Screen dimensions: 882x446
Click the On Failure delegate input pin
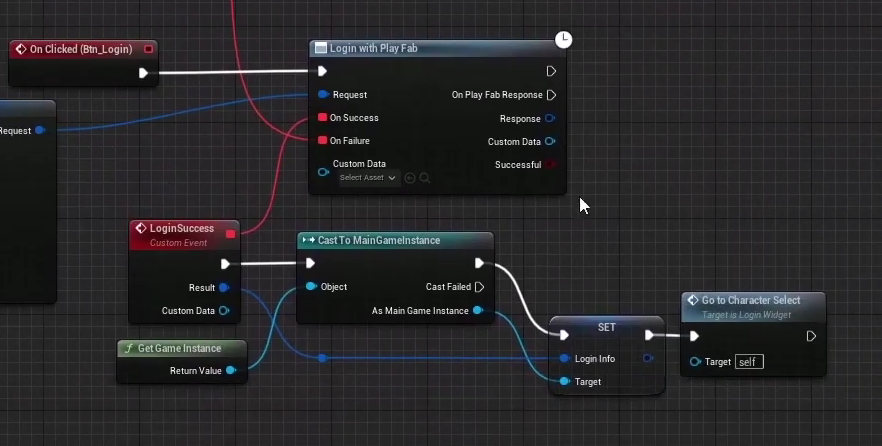[x=322, y=141]
